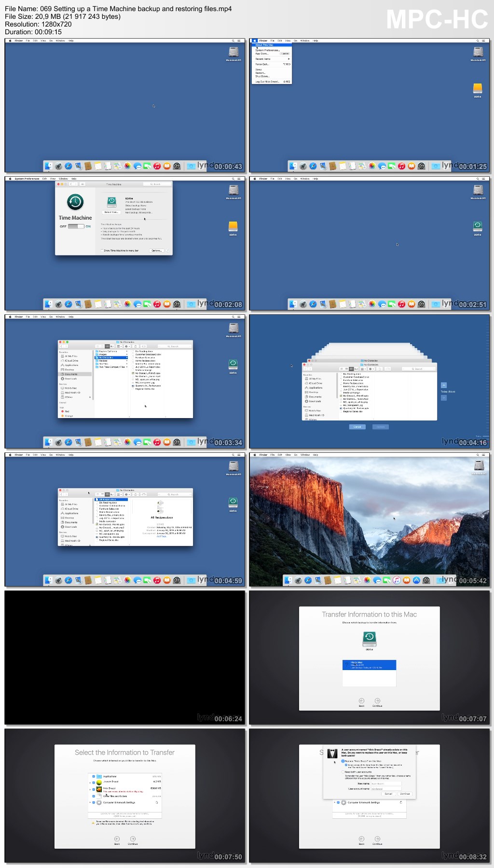The height and width of the screenshot is (868, 494).
Task: Open the Apple menu in the 00:02:08 frame
Action: 10,179
